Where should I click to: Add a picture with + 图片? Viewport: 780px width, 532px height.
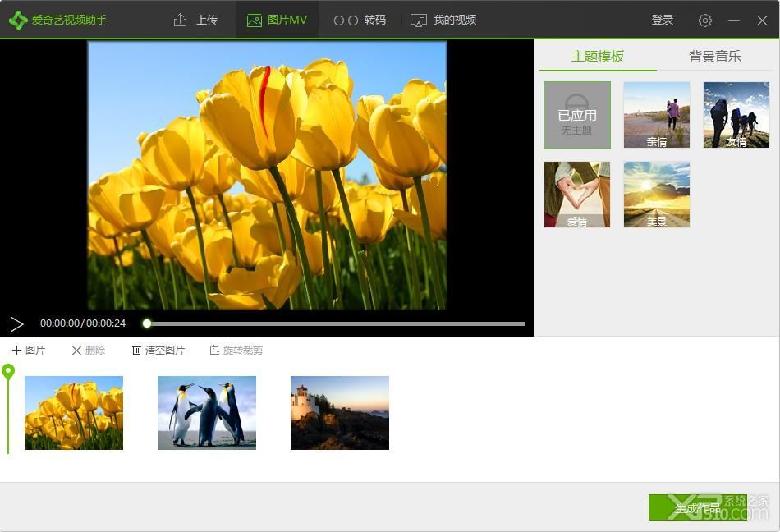click(x=29, y=351)
